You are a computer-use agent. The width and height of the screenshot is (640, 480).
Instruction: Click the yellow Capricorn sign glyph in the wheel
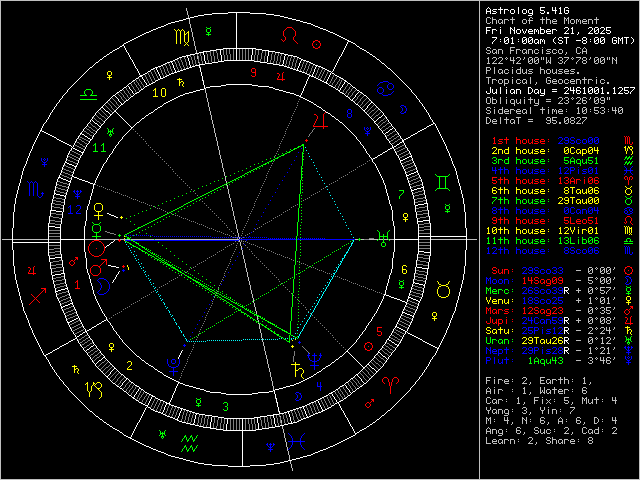click(93, 390)
